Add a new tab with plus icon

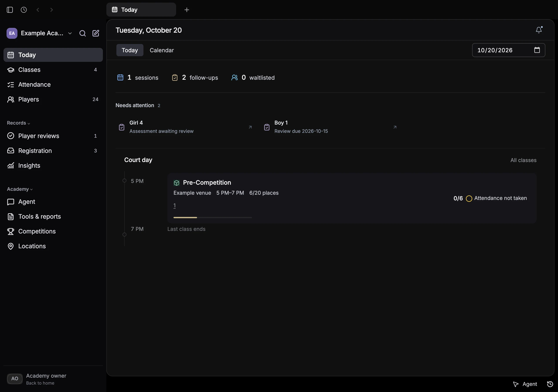(x=187, y=10)
